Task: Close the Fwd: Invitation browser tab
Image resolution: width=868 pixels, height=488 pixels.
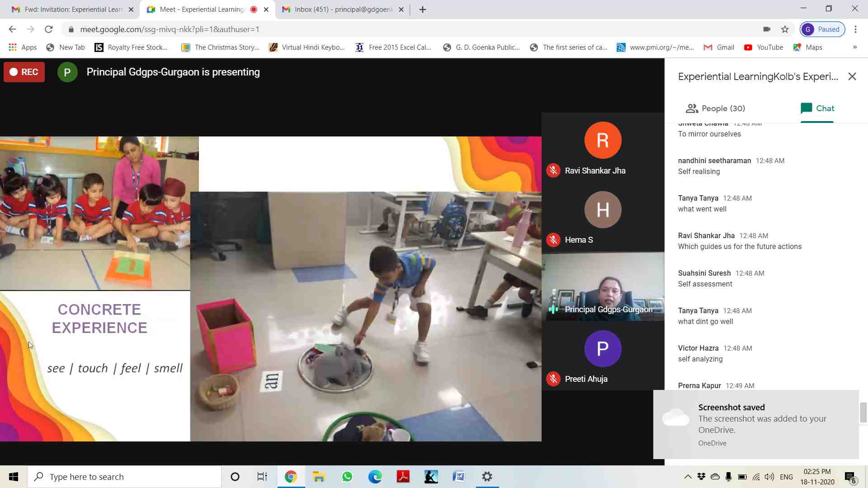Action: click(131, 9)
